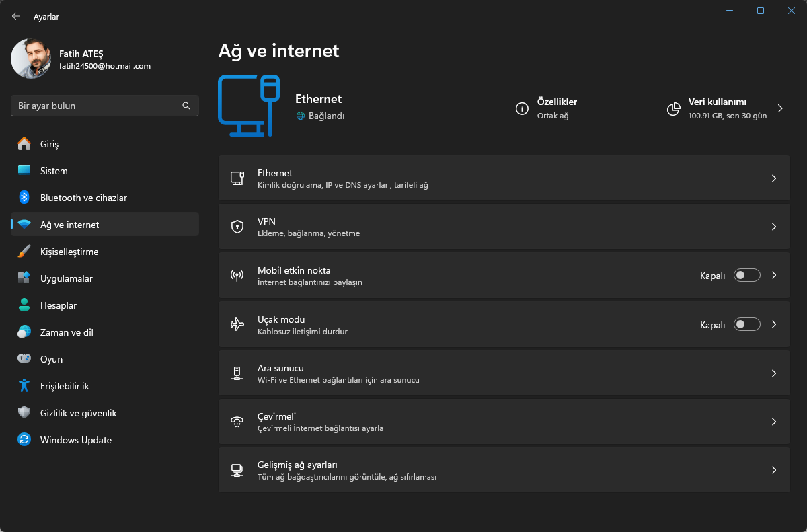Click the VPN shield icon
Image resolution: width=807 pixels, height=532 pixels.
tap(237, 226)
